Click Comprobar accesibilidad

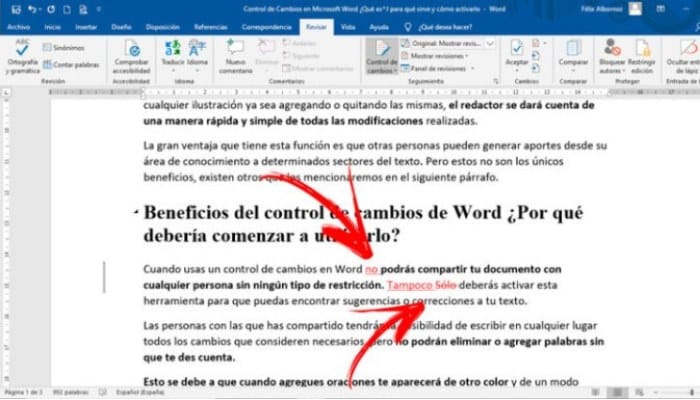(x=131, y=57)
